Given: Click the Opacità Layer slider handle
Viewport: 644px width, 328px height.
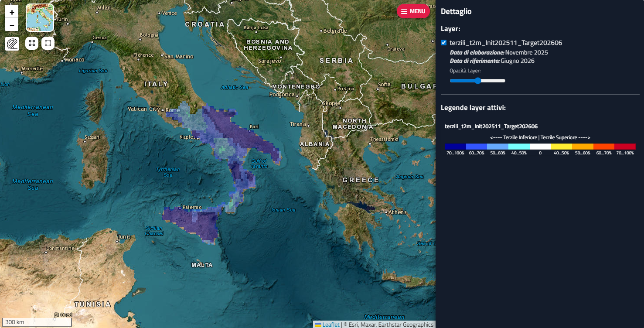Looking at the screenshot, I should pos(478,81).
